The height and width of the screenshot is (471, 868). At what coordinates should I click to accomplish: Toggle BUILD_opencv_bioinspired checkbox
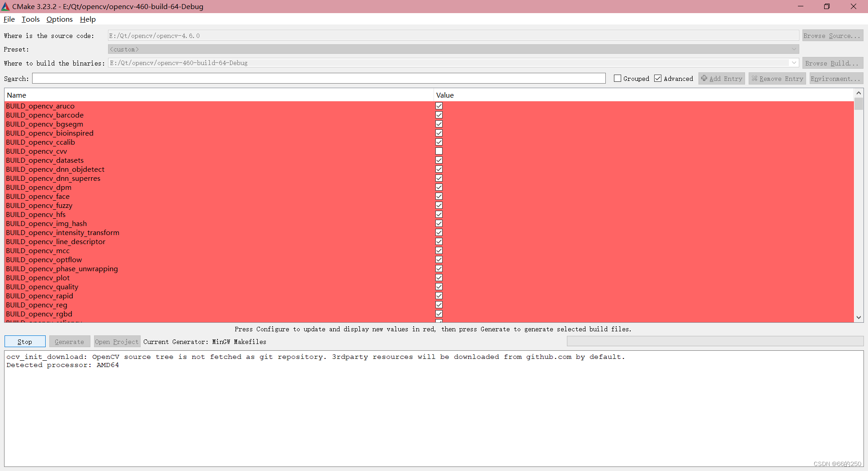(x=439, y=133)
